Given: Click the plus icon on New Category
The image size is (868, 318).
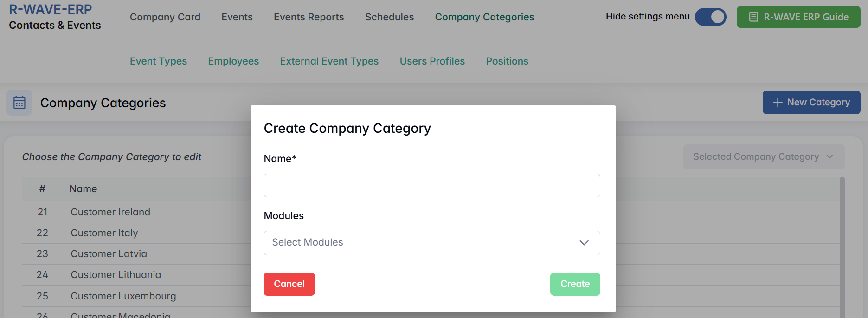Looking at the screenshot, I should click(x=778, y=103).
